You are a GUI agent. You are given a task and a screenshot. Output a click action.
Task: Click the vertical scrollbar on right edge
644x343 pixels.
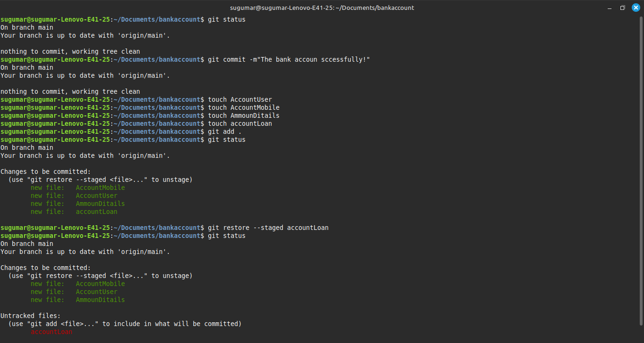pyautogui.click(x=641, y=179)
